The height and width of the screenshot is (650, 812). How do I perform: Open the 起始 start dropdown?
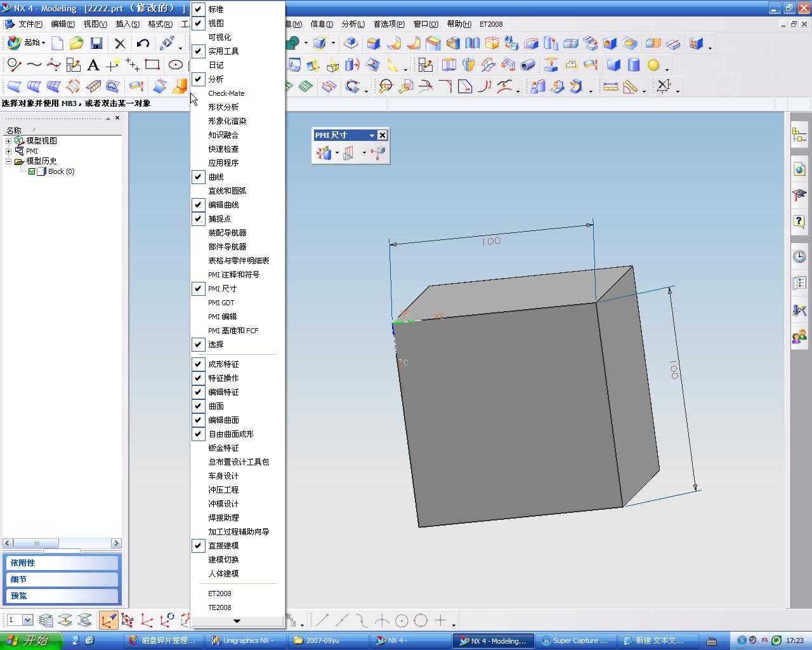tap(26, 43)
